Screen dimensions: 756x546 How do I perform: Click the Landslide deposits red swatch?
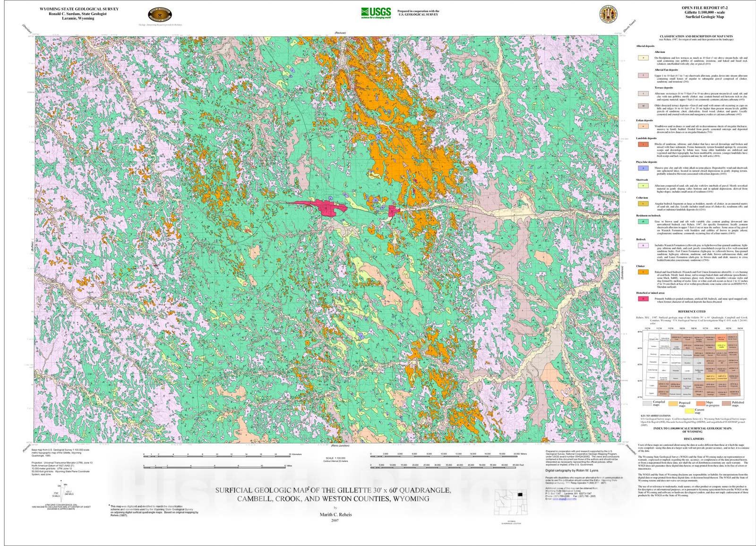point(643,145)
